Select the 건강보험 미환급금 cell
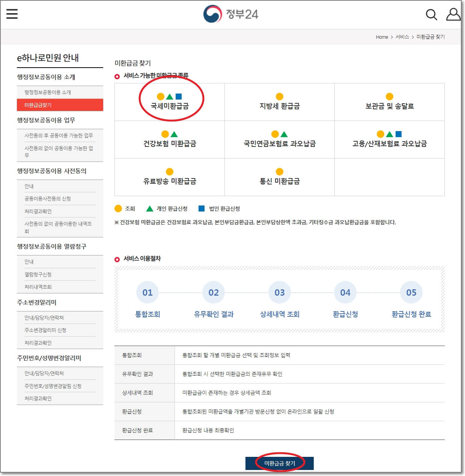 pos(170,140)
